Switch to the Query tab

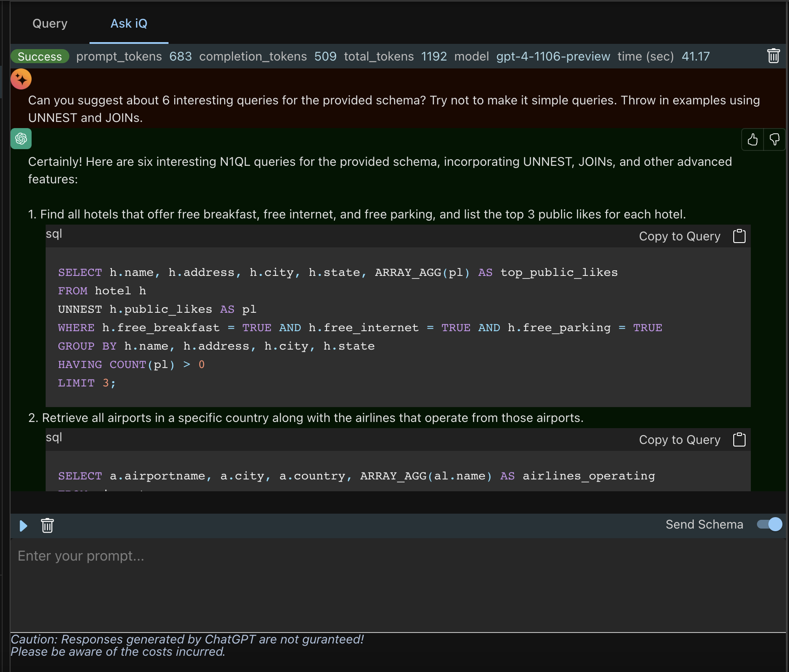[50, 24]
